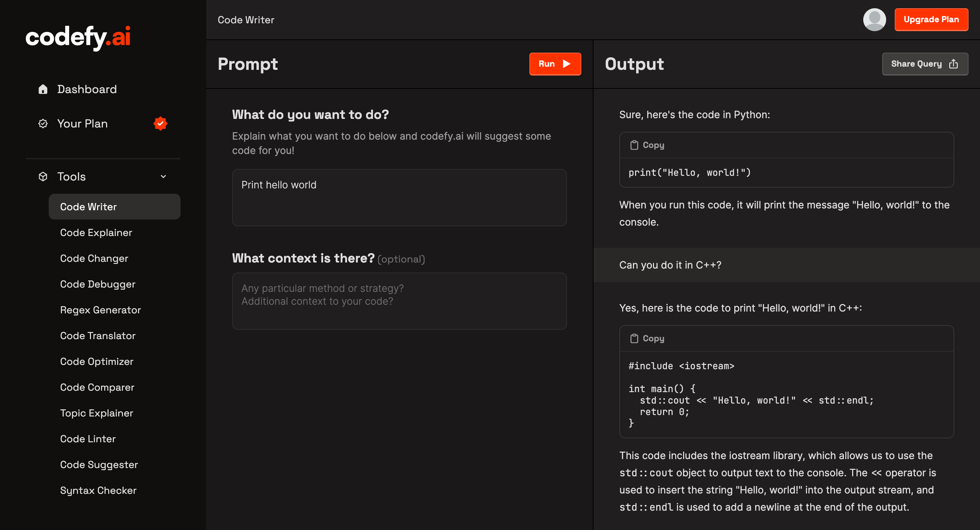This screenshot has width=980, height=530.
Task: Open the Code Explainer tool
Action: (96, 232)
